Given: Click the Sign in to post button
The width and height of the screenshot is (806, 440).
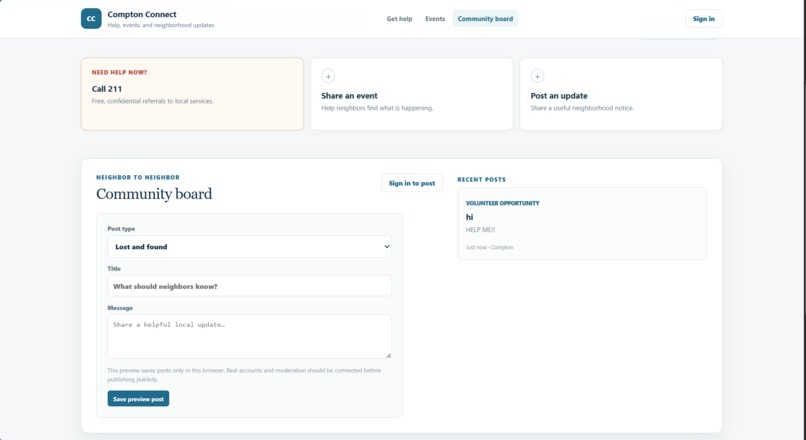Looking at the screenshot, I should pos(412,183).
